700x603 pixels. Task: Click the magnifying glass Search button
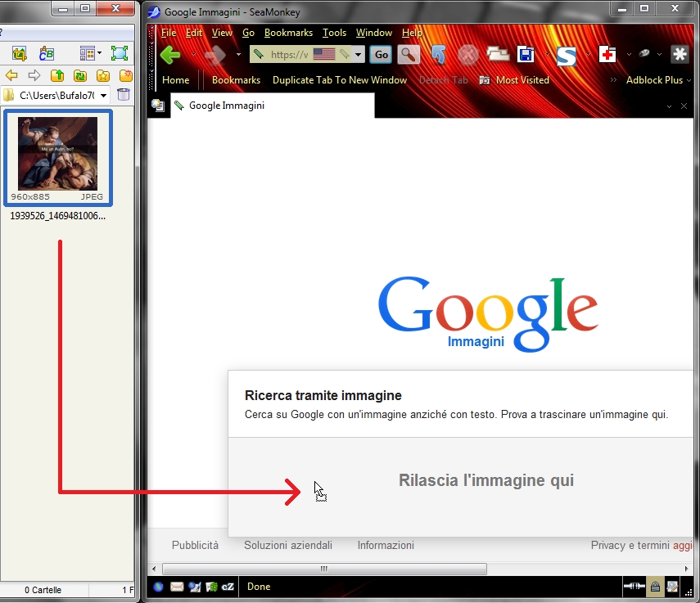tap(408, 55)
